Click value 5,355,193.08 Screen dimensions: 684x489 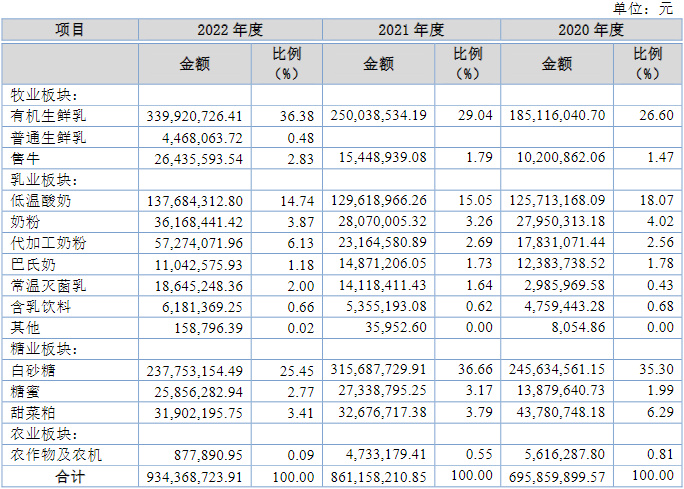(386, 306)
